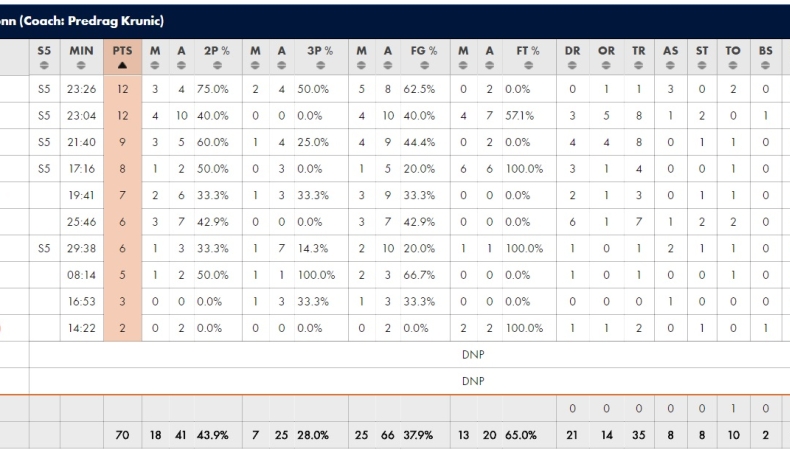The image size is (790, 450).
Task: Click the 23:26 minutes cell
Action: pyautogui.click(x=78, y=88)
